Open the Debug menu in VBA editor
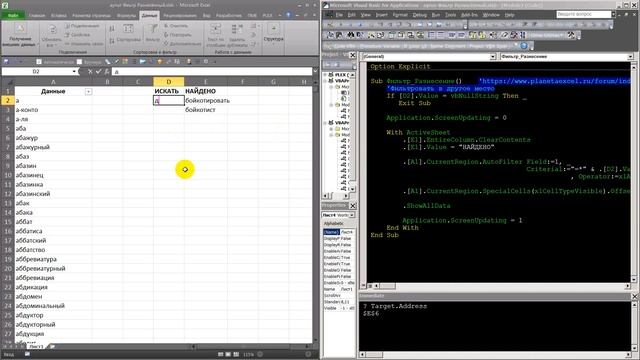640x360 pixels. coord(419,15)
